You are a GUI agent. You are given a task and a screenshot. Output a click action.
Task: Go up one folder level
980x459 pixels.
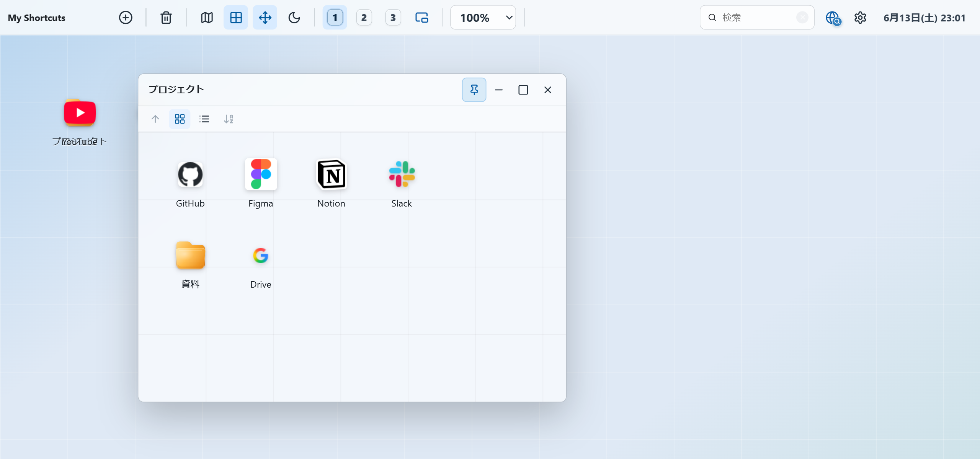click(155, 119)
